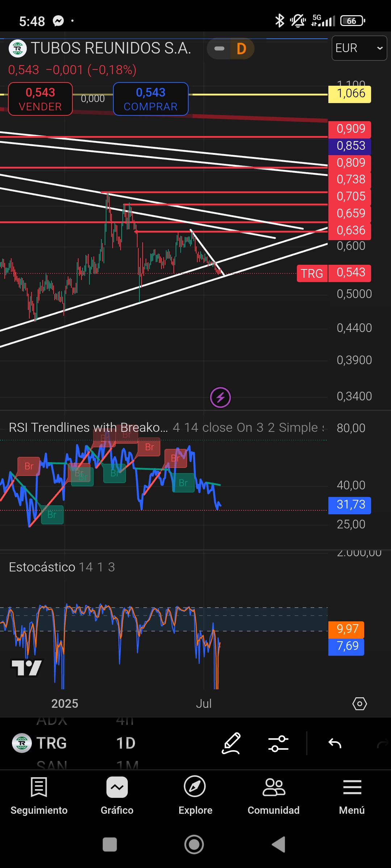The width and height of the screenshot is (391, 868).
Task: Tap the battery 66 indicator
Action: point(353,21)
